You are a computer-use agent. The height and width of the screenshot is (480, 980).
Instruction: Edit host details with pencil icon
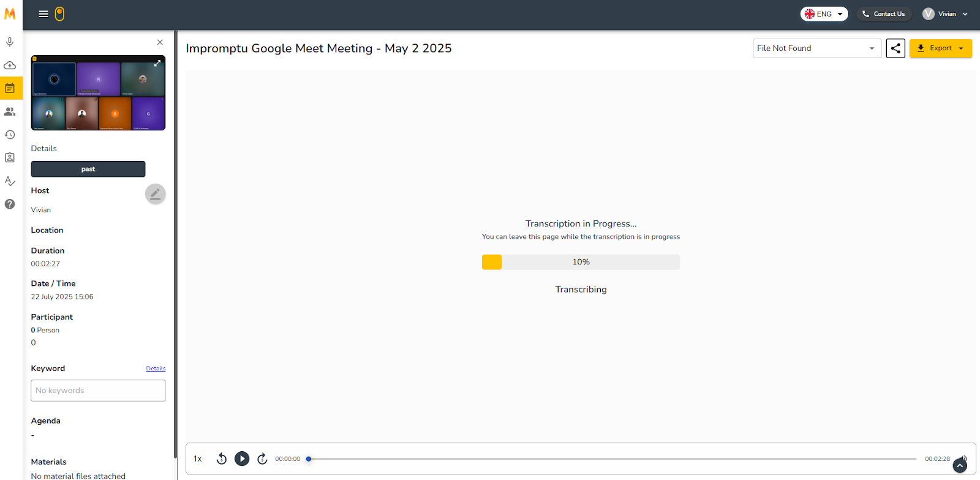[x=155, y=194]
